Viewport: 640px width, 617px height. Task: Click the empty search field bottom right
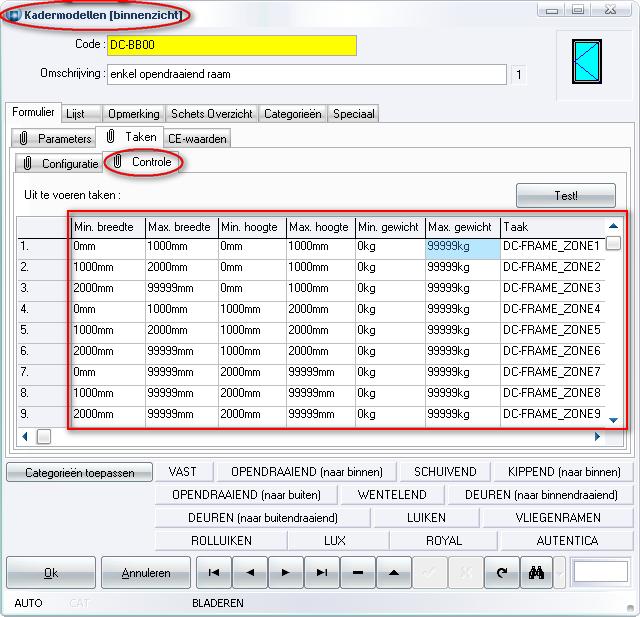click(600, 572)
